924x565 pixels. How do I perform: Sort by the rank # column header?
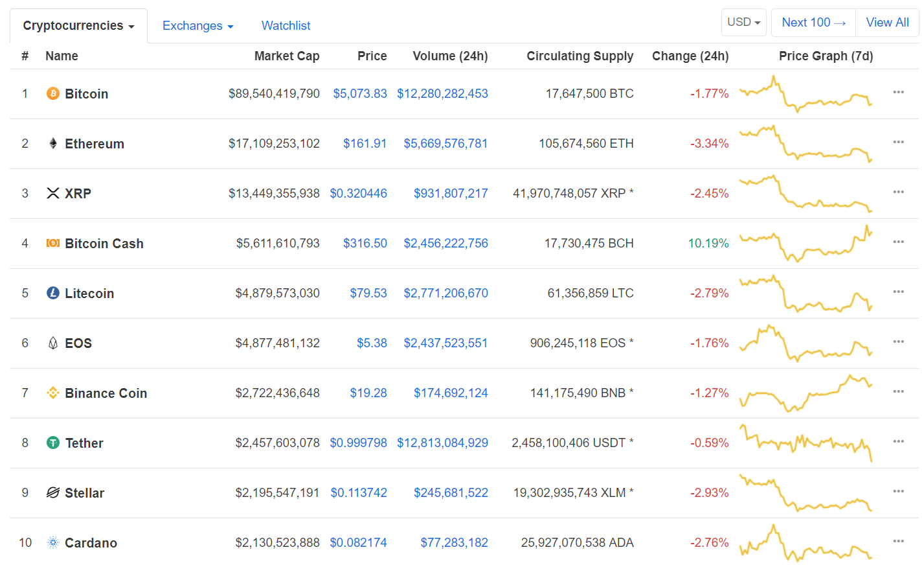(x=25, y=56)
